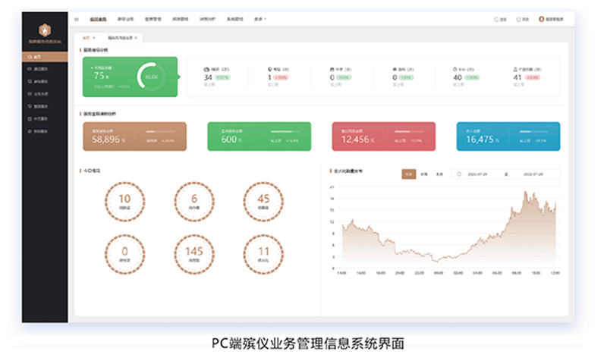
Task: Open the messages bell icon
Action: tap(519, 19)
